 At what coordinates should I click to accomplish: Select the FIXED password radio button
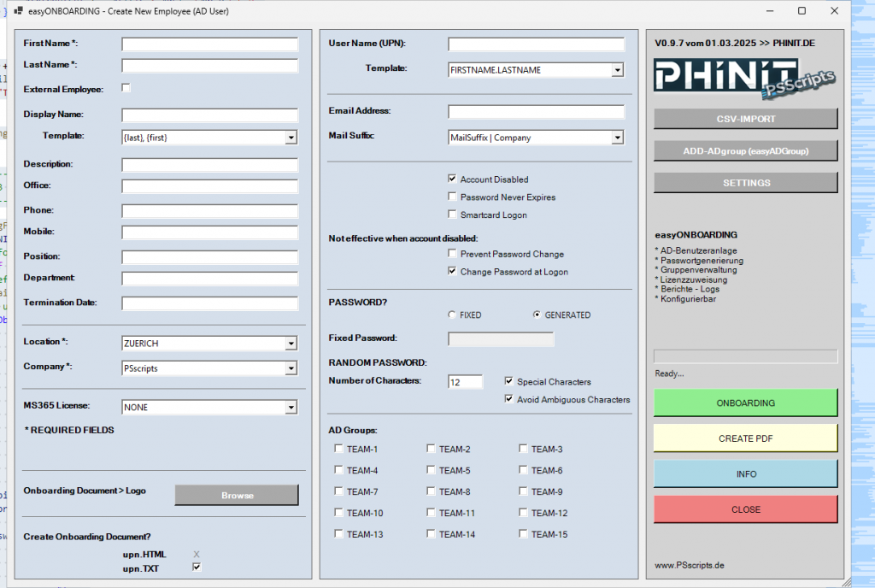[452, 315]
